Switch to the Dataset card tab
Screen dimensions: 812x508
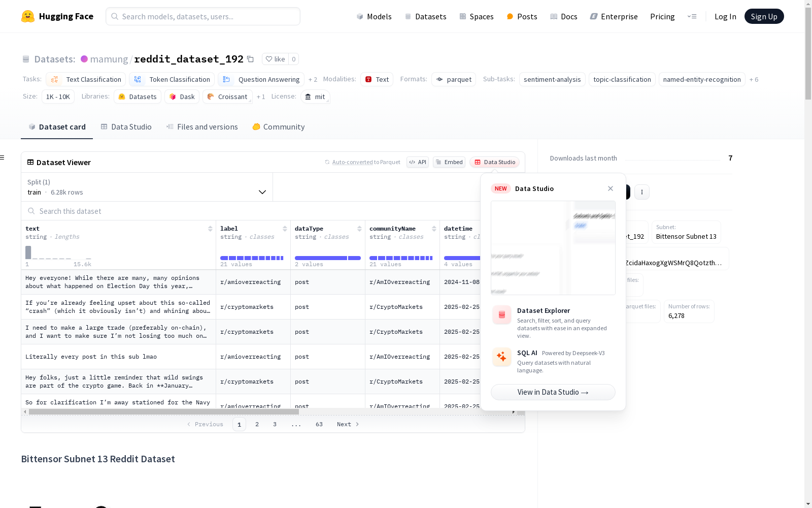[57, 127]
